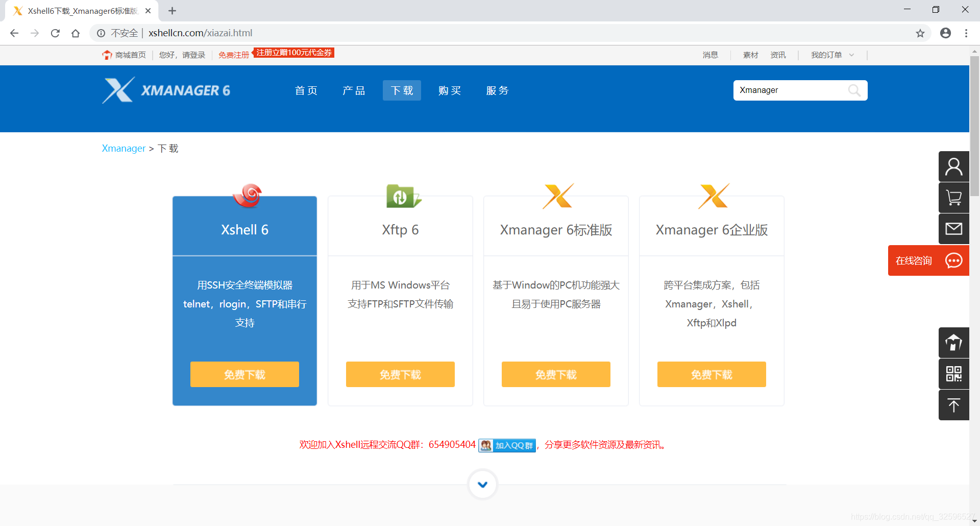Click the envelope contact icon on right sidebar
Screen dimensions: 980x526
(953, 229)
